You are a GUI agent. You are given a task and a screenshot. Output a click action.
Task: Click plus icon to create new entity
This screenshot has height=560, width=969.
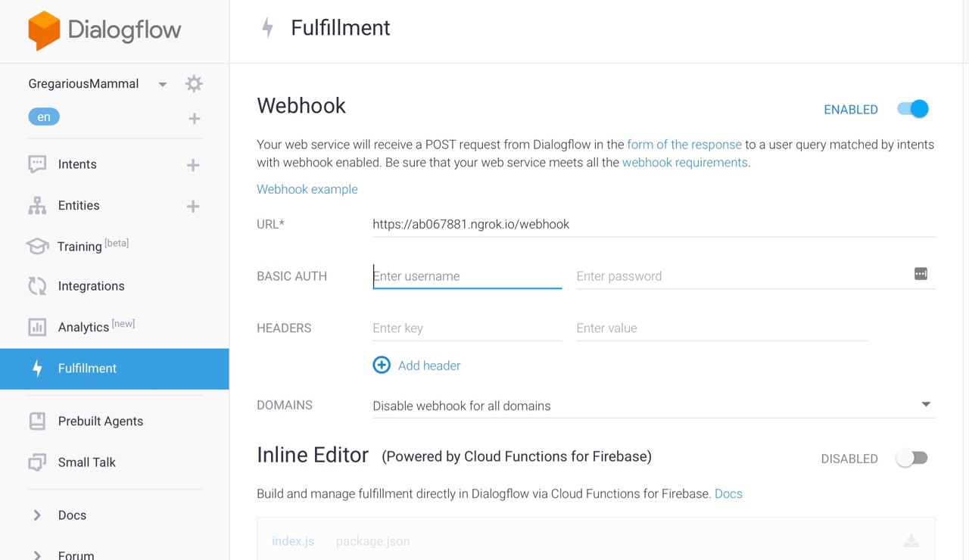tap(193, 206)
